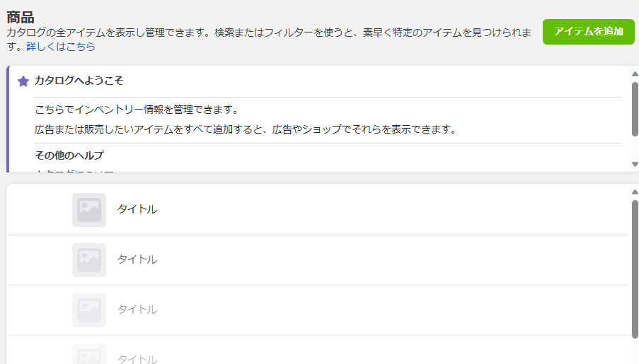Click the product list's scrollbar thumb
Image resolution: width=639 pixels, height=364 pixels.
pos(635,269)
